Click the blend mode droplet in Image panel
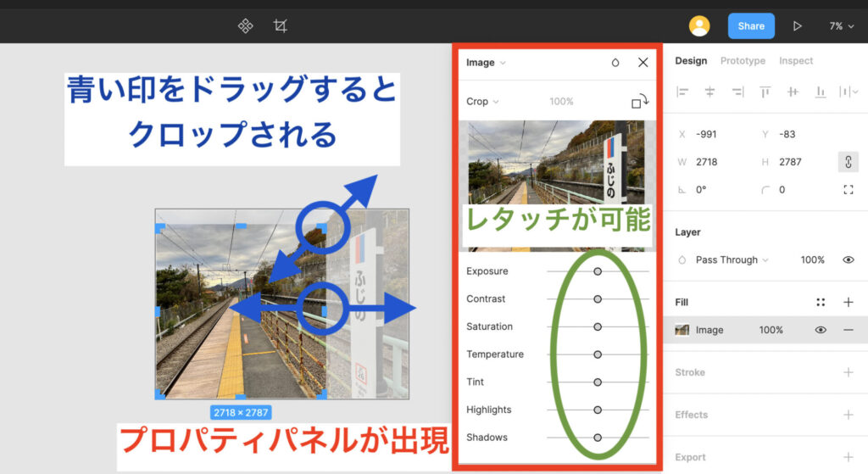Viewport: 868px width, 474px height. click(x=615, y=63)
